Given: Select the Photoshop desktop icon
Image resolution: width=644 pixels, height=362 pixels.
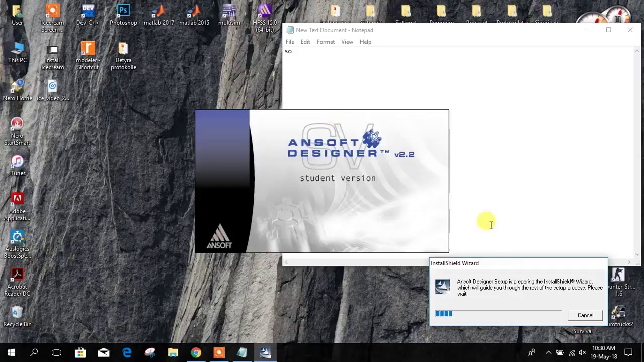Looking at the screenshot, I should click(123, 15).
